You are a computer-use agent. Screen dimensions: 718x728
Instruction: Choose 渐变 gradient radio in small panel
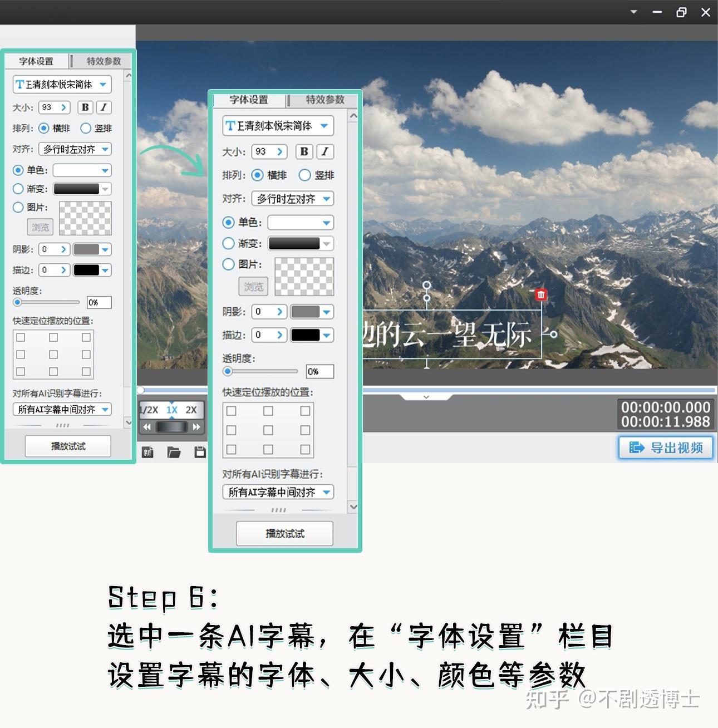click(18, 189)
